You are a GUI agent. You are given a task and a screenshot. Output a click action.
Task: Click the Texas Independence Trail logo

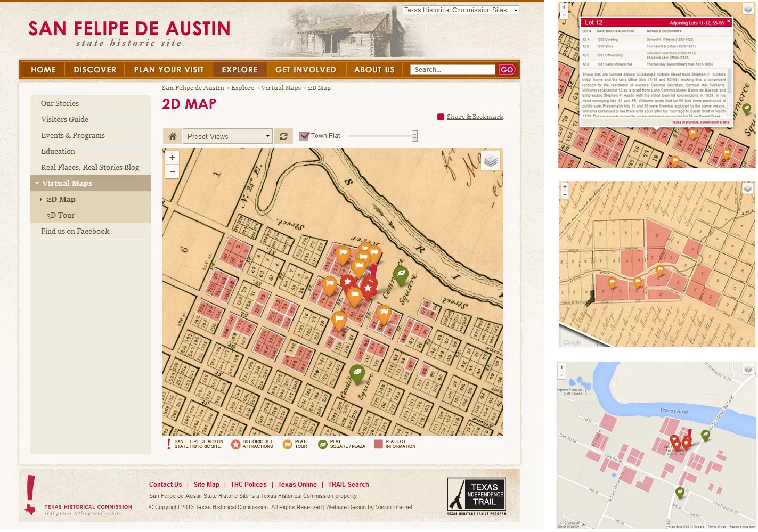[476, 497]
